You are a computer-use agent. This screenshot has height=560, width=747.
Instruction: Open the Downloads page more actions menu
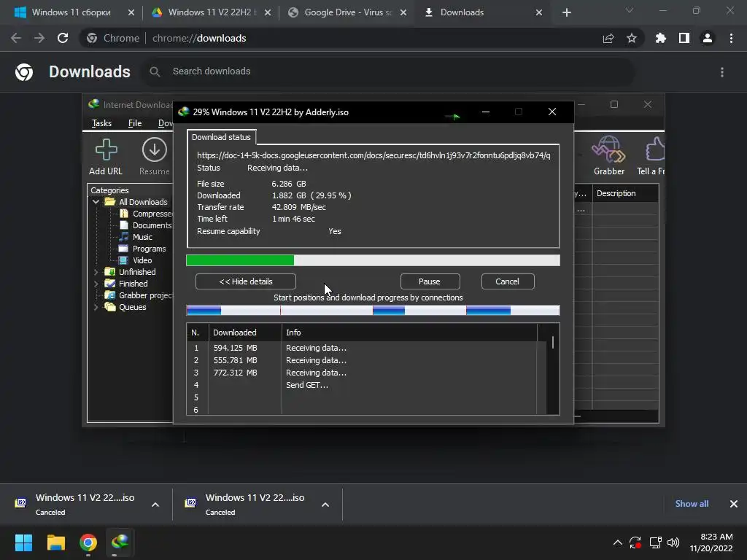[722, 72]
